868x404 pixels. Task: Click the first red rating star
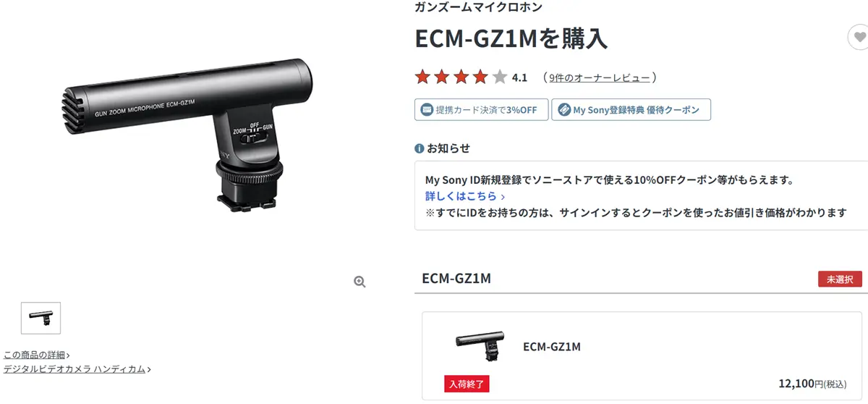(422, 77)
